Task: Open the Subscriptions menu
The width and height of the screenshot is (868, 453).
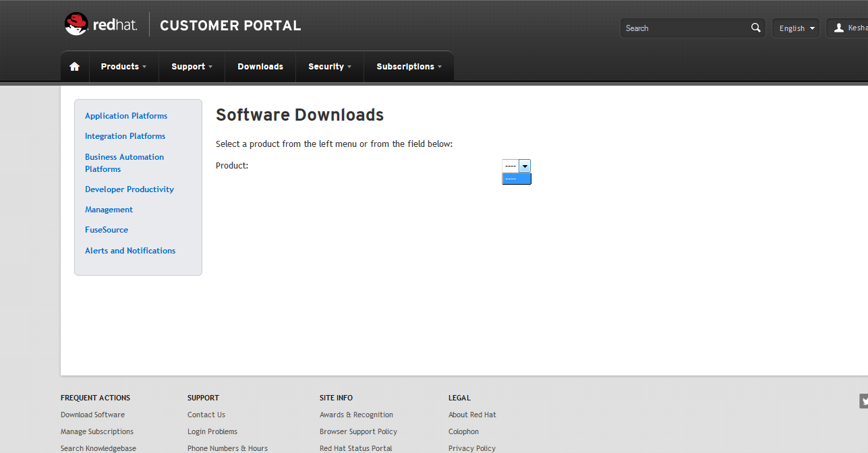Action: (x=409, y=67)
